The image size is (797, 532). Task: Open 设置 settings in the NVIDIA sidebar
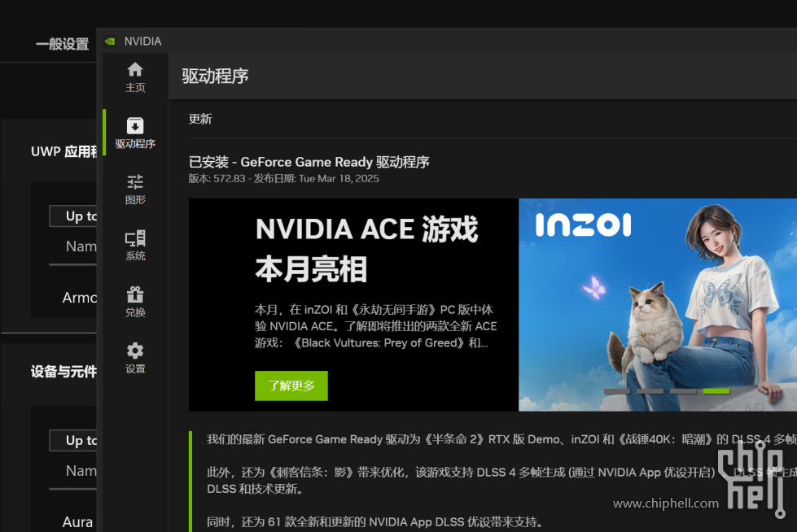pyautogui.click(x=135, y=358)
